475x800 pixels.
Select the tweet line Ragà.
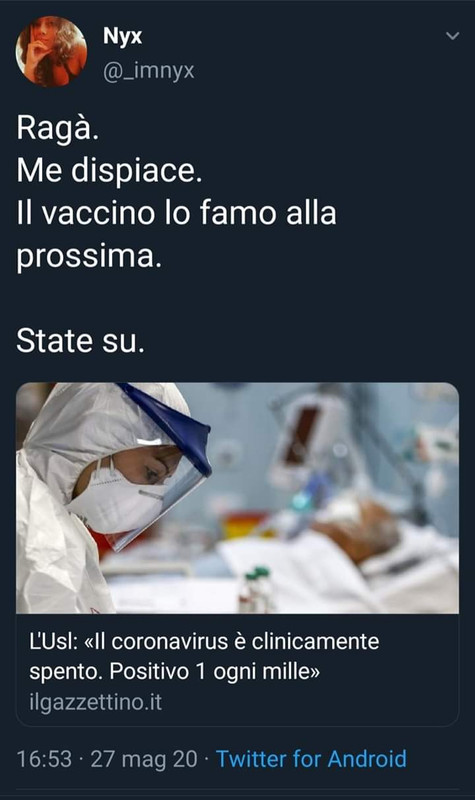pyautogui.click(x=58, y=128)
